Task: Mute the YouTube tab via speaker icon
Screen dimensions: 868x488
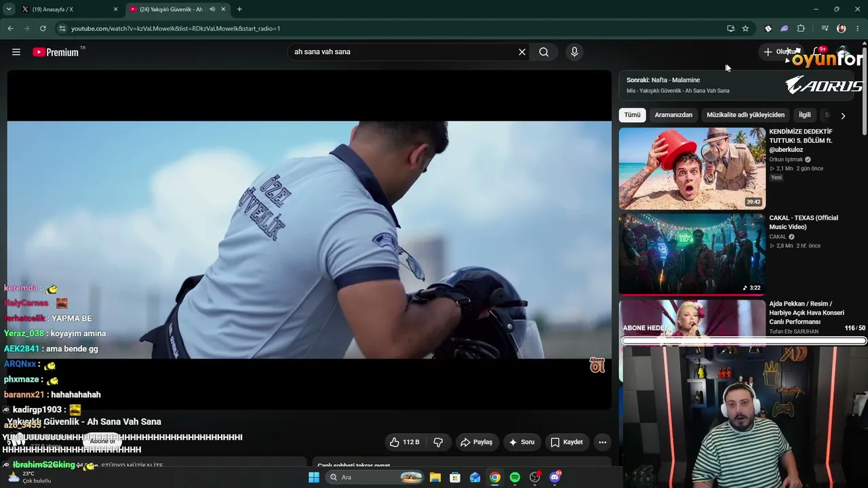Action: (212, 9)
